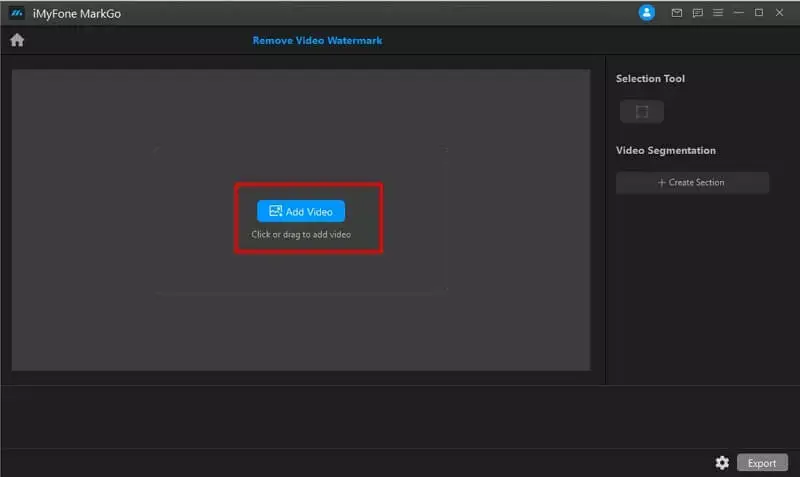Open the mail envelope icon
Image resolution: width=800 pixels, height=477 pixels.
677,13
